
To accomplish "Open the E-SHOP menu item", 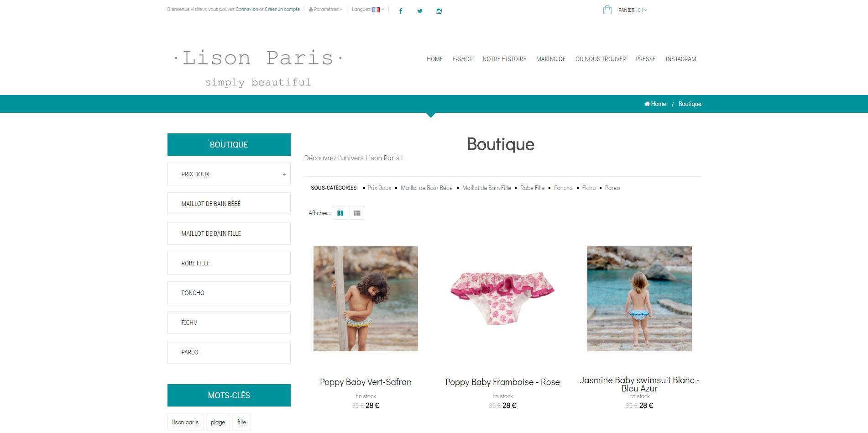I will coord(462,59).
